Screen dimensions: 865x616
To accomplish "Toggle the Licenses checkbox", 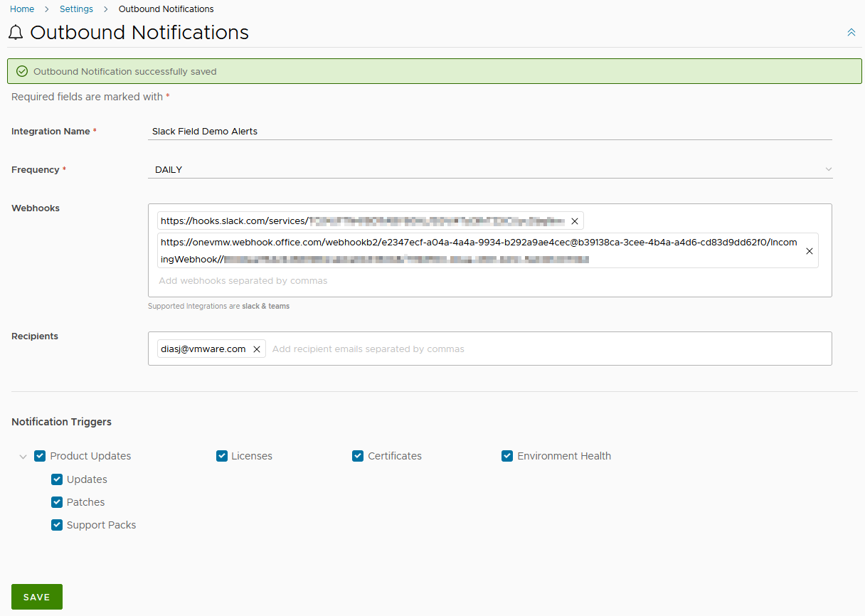I will (222, 456).
